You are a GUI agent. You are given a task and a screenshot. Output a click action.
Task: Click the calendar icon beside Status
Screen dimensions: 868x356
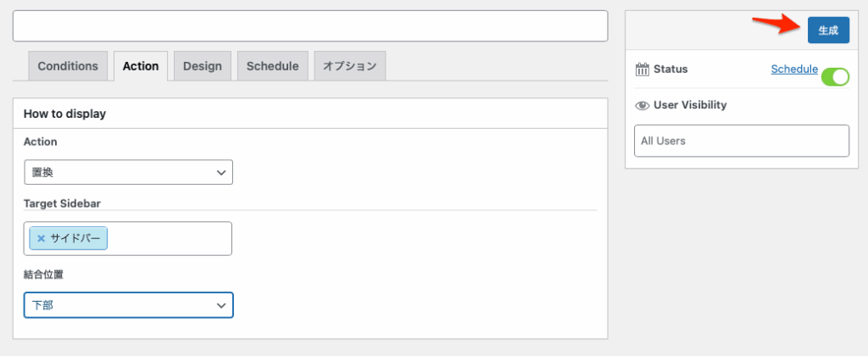643,70
